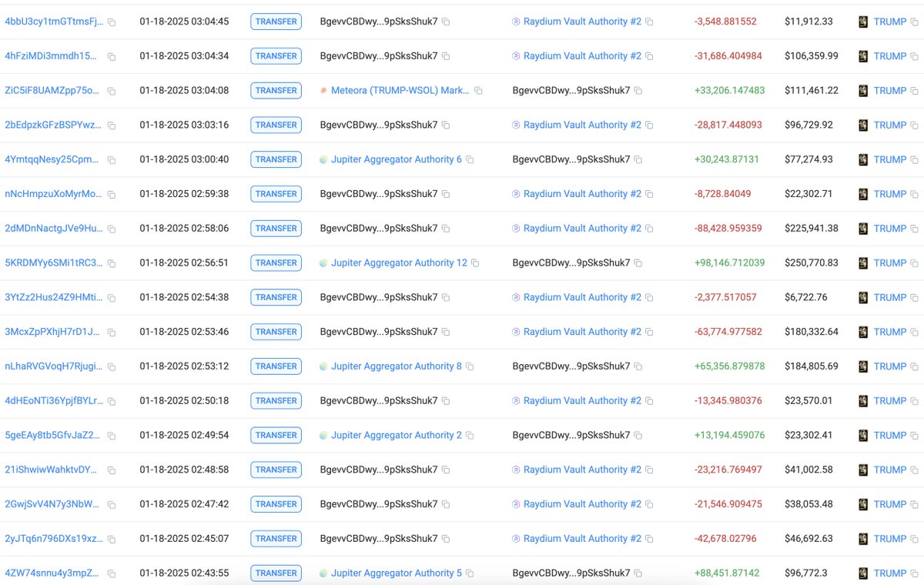Open TRUMP token link in $96,772.3 row
924x585 pixels.
point(890,573)
